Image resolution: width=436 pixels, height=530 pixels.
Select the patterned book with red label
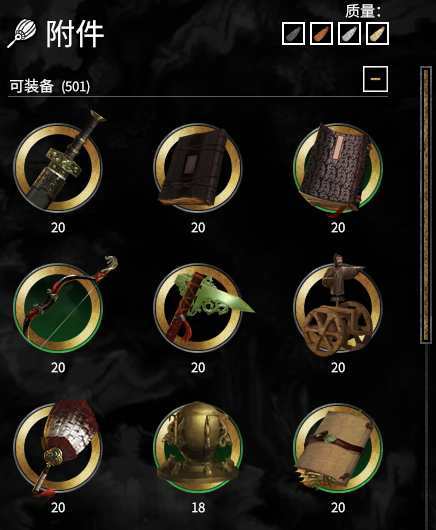point(338,167)
